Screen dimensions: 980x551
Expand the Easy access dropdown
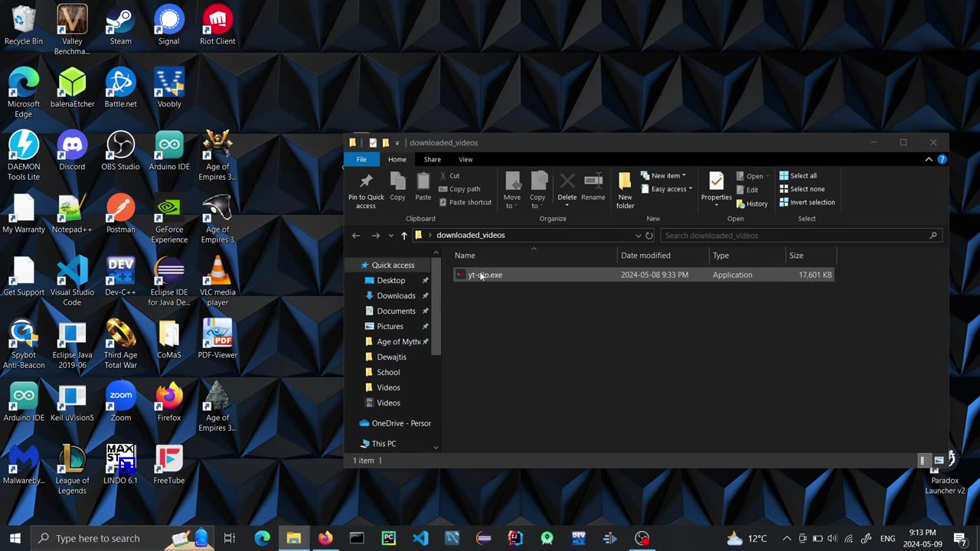pos(666,189)
